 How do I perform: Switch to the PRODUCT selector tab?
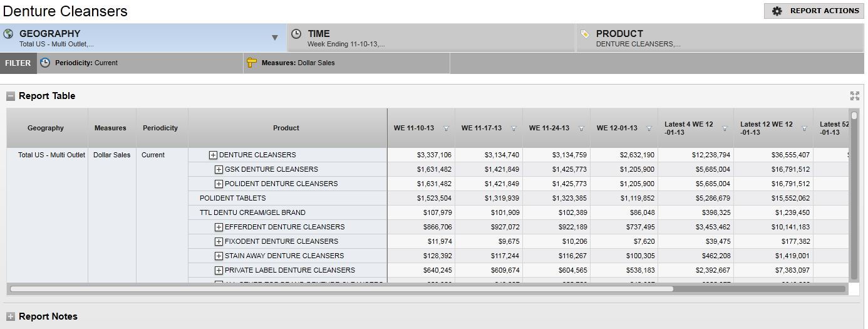[x=719, y=38]
